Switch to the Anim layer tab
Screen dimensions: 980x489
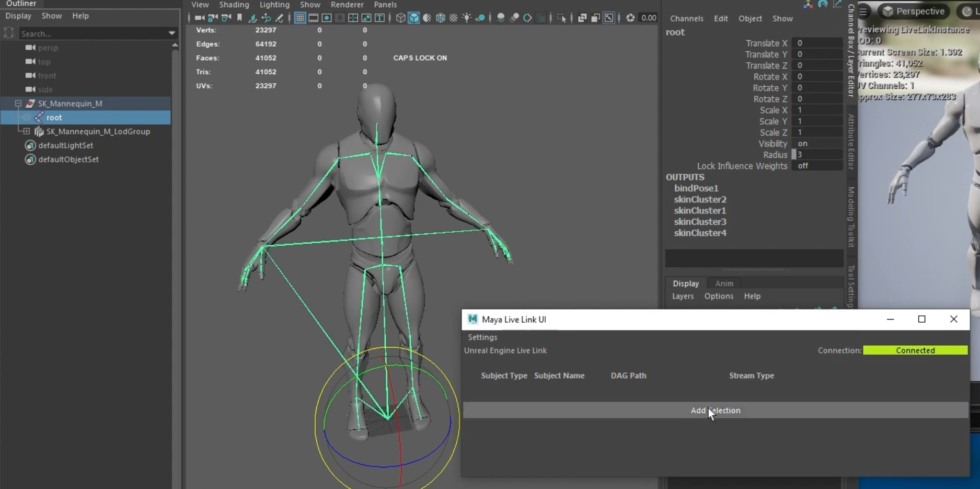[x=724, y=283]
